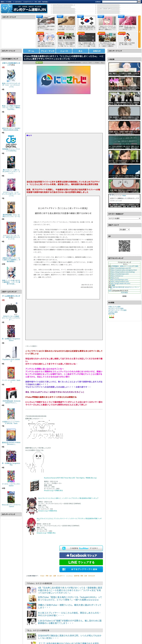Open the ■Xより source label in the article

29,135
